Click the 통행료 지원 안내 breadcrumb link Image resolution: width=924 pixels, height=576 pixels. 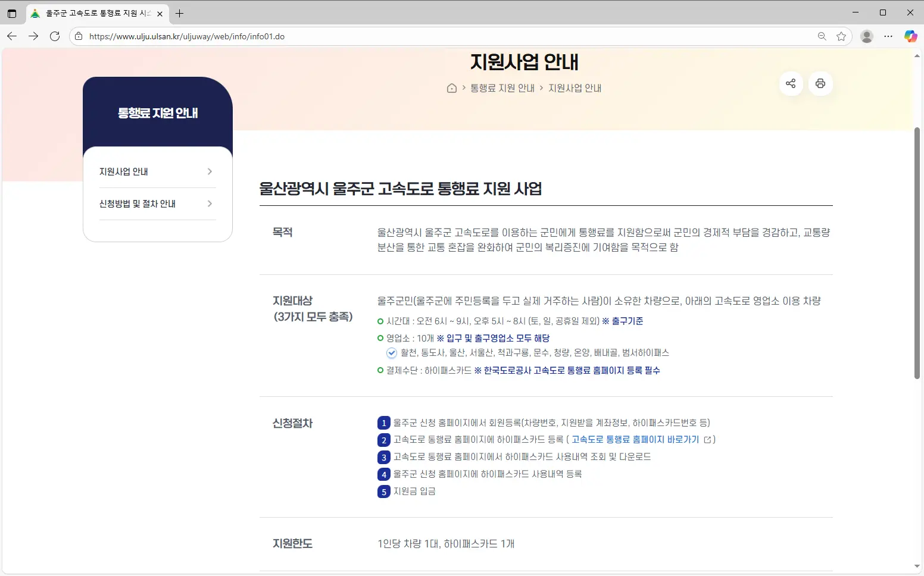click(x=502, y=87)
